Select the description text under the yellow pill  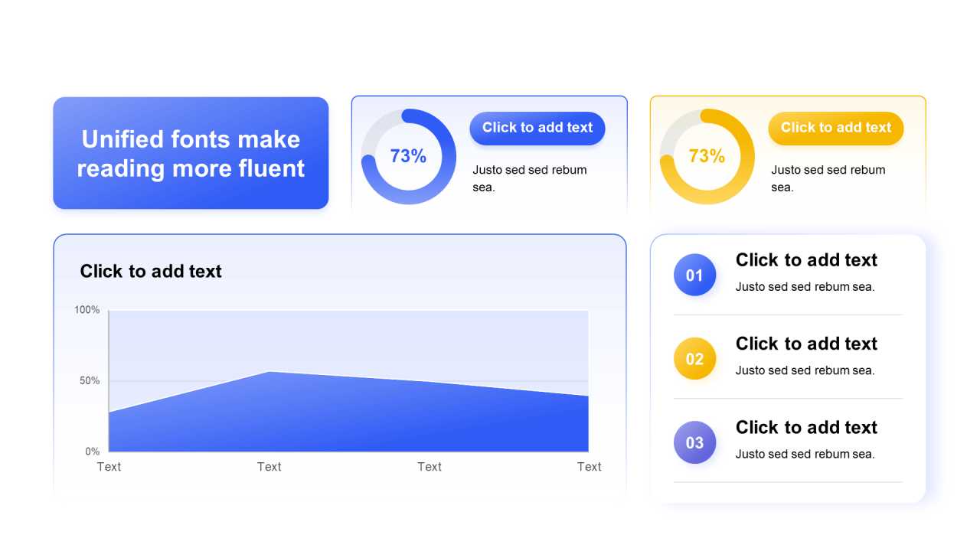click(x=828, y=178)
